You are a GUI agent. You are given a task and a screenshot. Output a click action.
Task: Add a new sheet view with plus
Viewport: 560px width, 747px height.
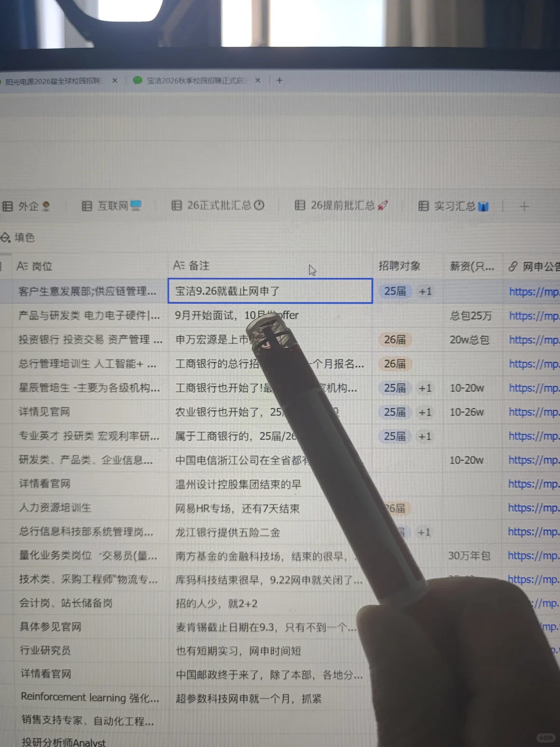coord(524,206)
